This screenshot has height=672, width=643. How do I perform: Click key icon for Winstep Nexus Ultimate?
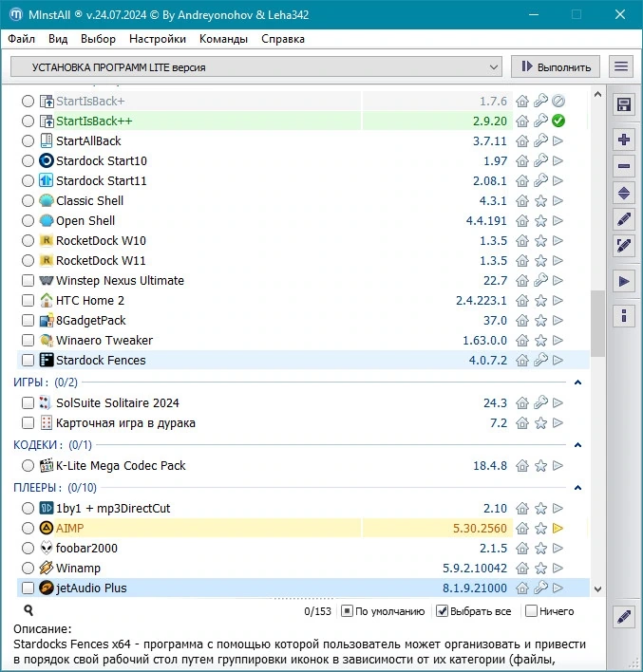pos(540,280)
